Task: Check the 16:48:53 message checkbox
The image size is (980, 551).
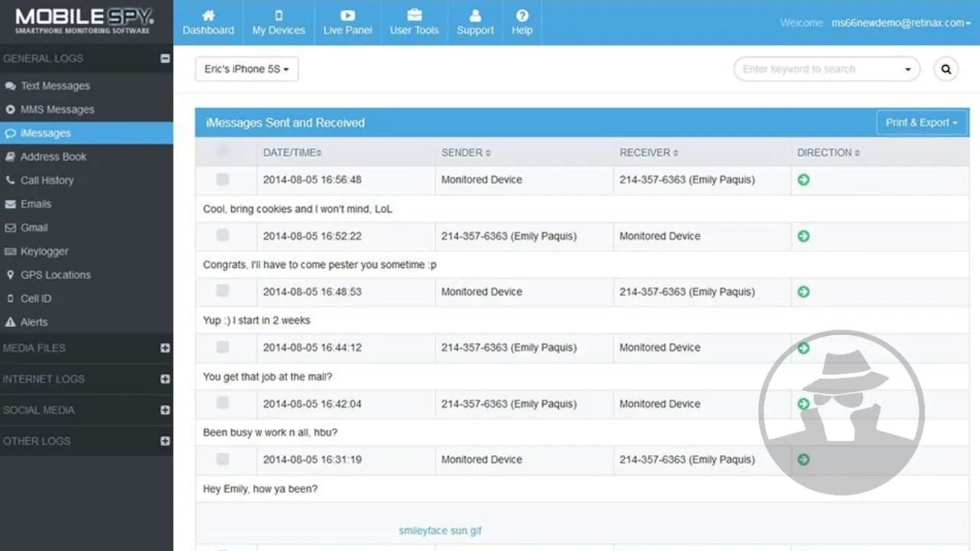Action: (222, 291)
